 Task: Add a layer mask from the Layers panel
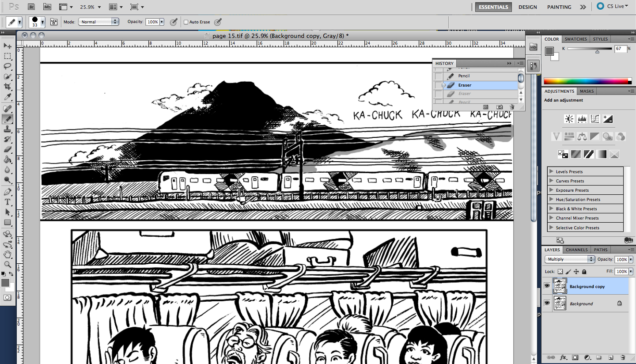pos(575,357)
